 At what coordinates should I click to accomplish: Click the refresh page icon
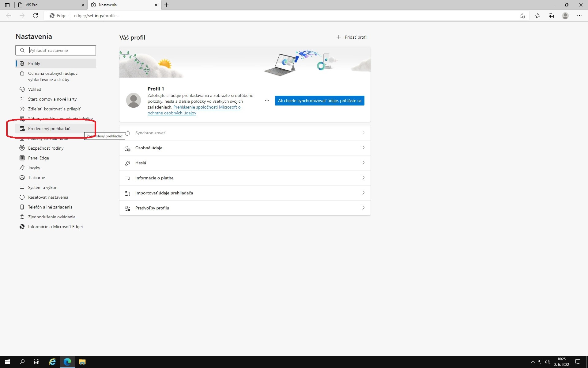point(36,16)
